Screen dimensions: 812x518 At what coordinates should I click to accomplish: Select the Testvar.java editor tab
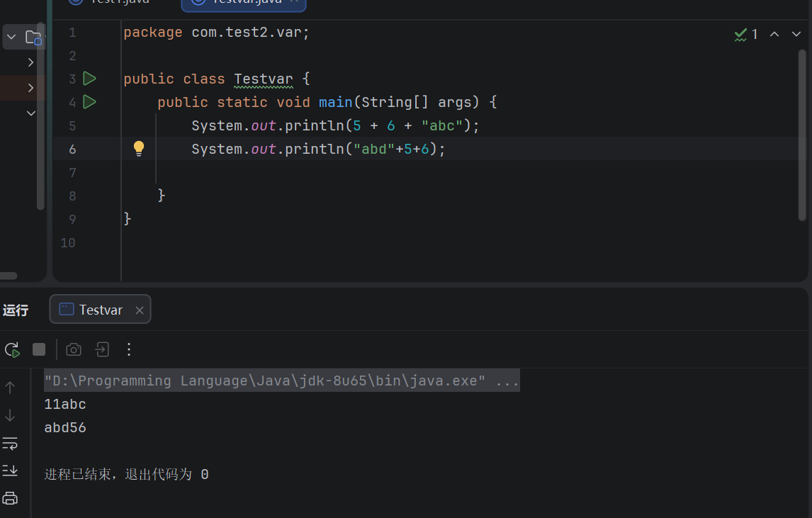click(244, 3)
